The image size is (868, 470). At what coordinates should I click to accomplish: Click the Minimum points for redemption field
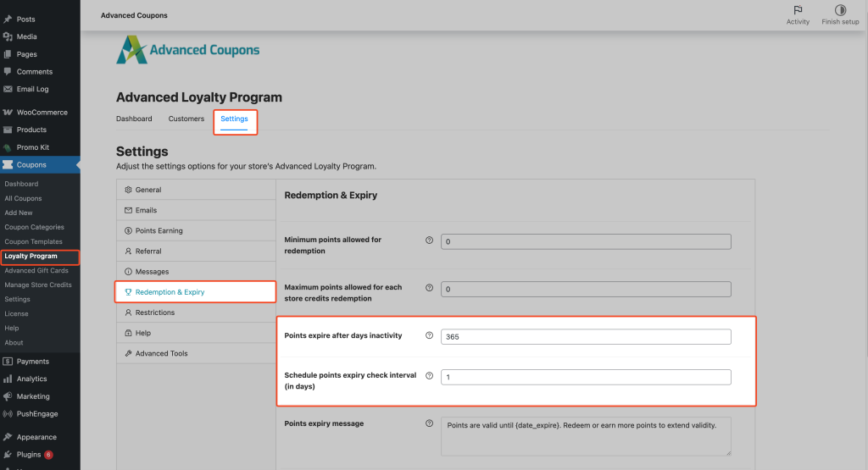tap(586, 241)
